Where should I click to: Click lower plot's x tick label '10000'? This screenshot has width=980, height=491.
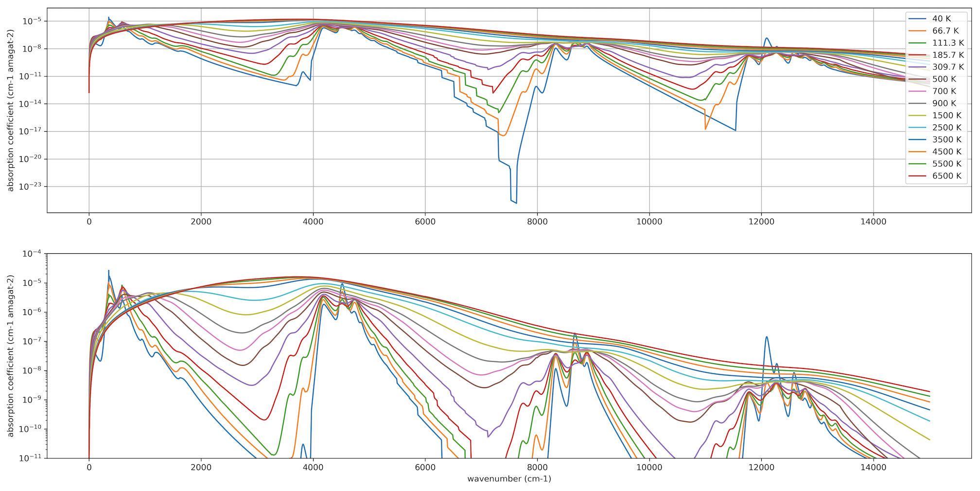[649, 468]
